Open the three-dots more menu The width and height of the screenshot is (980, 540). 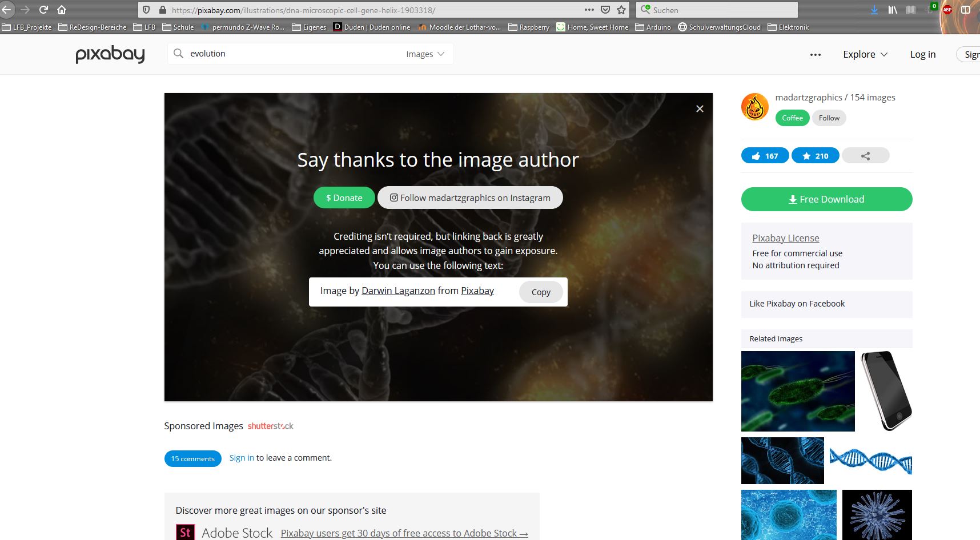[x=815, y=54]
